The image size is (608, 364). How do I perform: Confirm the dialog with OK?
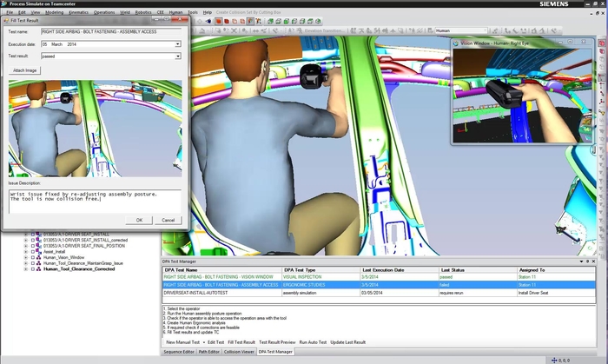click(139, 220)
